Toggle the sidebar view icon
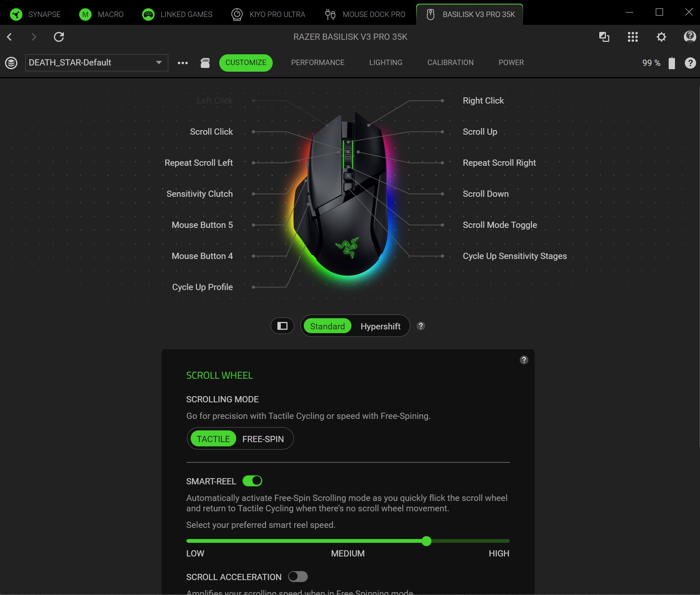 pyautogui.click(x=282, y=326)
